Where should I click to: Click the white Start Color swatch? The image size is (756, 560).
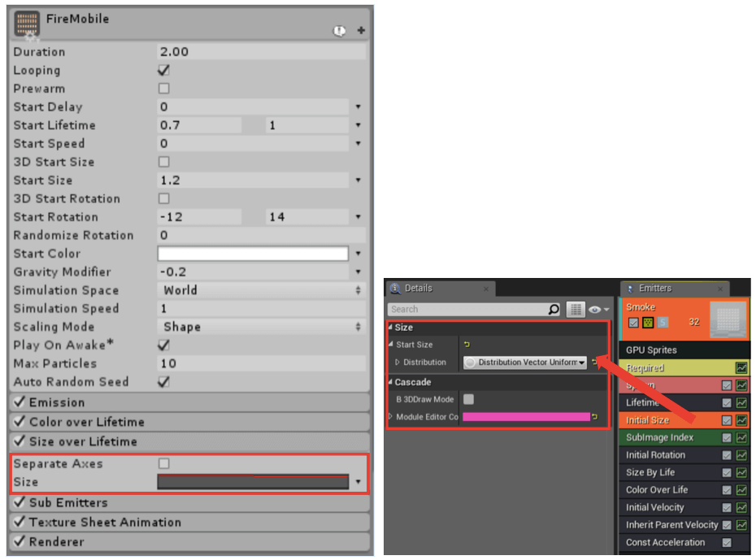pos(253,254)
